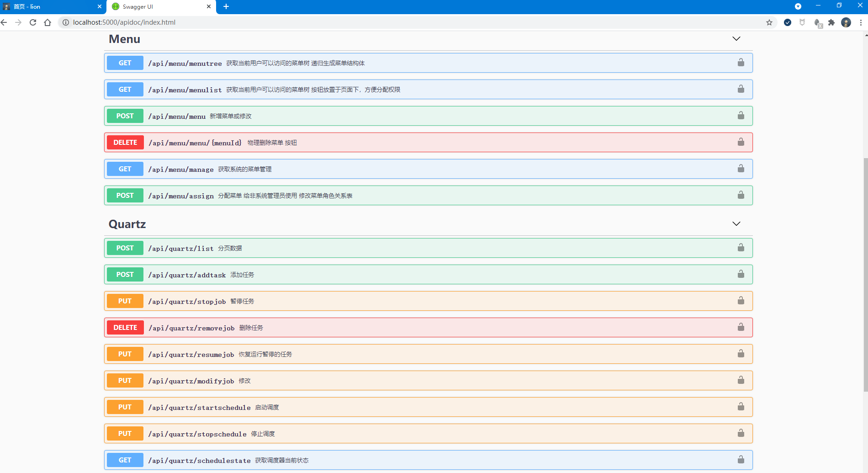Viewport: 868px width, 473px height.
Task: Click the GET badge for /api/quartz/schedulestate
Action: click(x=125, y=460)
